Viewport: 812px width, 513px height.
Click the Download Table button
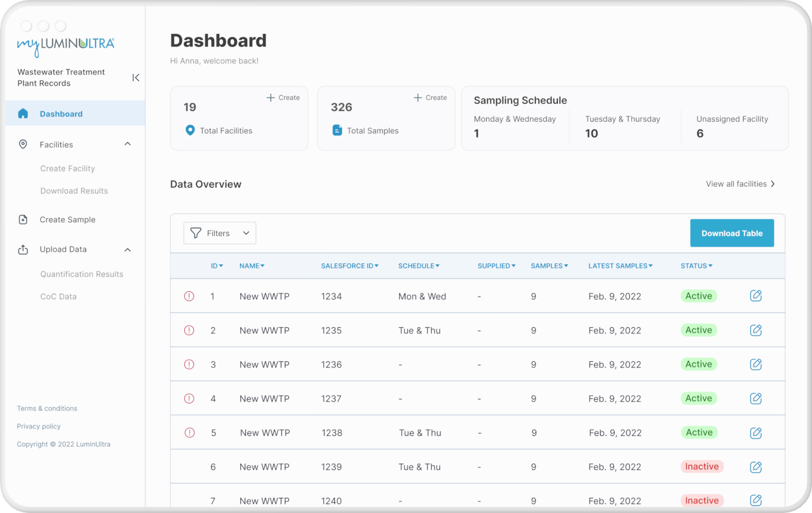click(731, 233)
